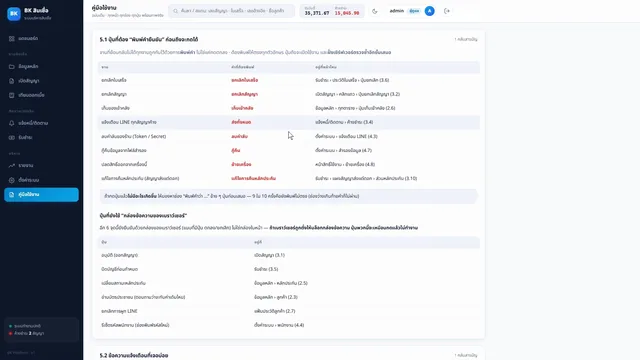Click the location cell ending (3.4)
Image resolution: width=640 pixels, height=360 pixels.
click(344, 122)
